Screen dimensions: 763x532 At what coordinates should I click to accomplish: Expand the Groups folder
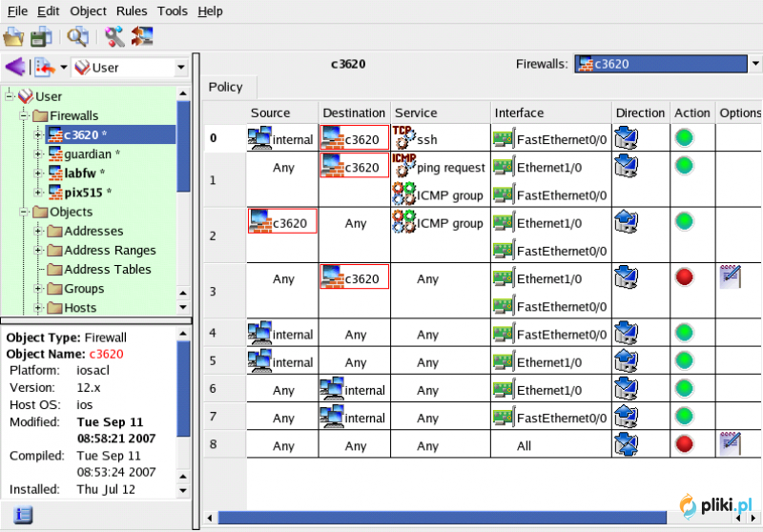point(38,288)
